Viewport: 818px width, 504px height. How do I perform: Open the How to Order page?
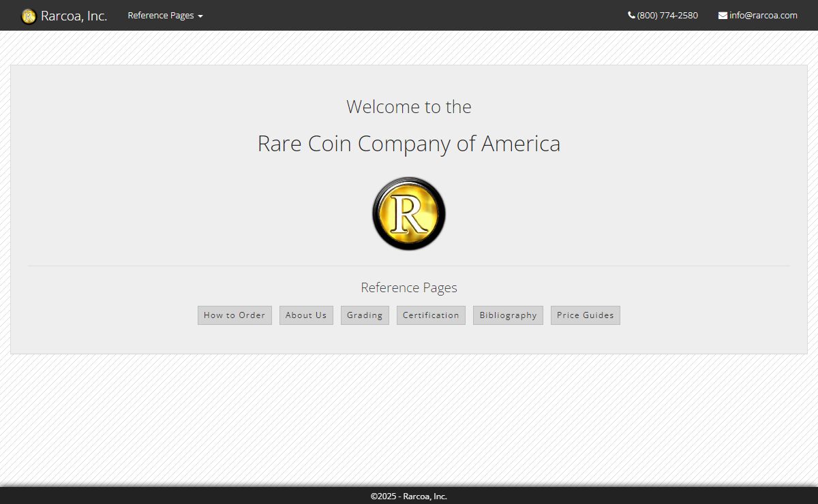(234, 315)
